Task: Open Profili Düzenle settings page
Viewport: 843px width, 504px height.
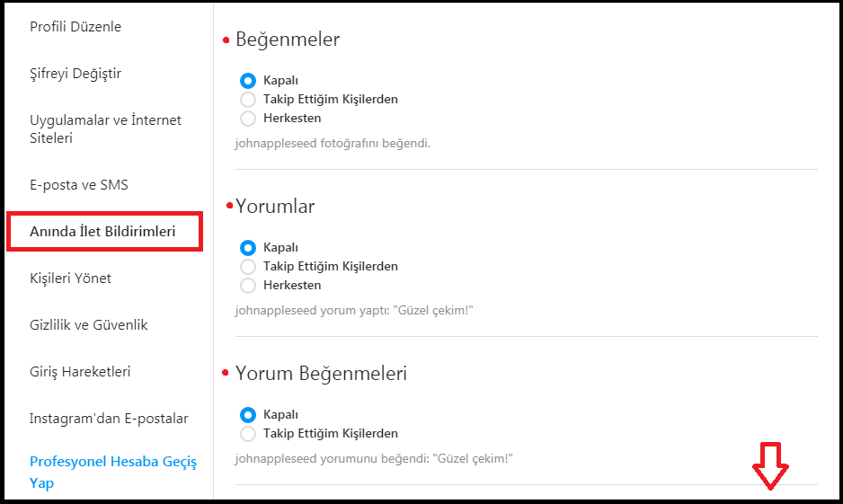Action: pyautogui.click(x=75, y=27)
